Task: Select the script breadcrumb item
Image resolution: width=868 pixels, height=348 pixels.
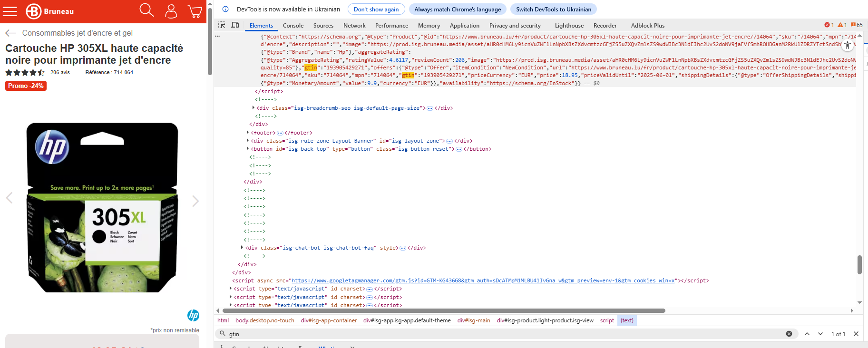Action: pyautogui.click(x=607, y=320)
